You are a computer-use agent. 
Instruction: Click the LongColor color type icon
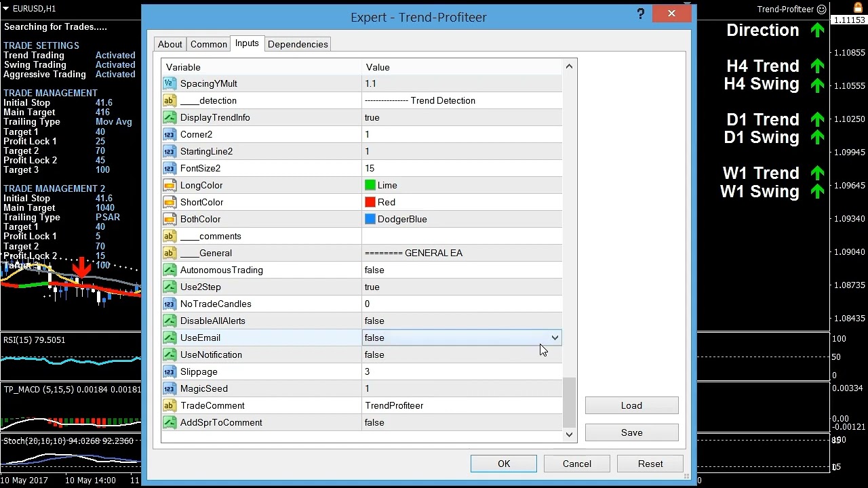point(170,185)
